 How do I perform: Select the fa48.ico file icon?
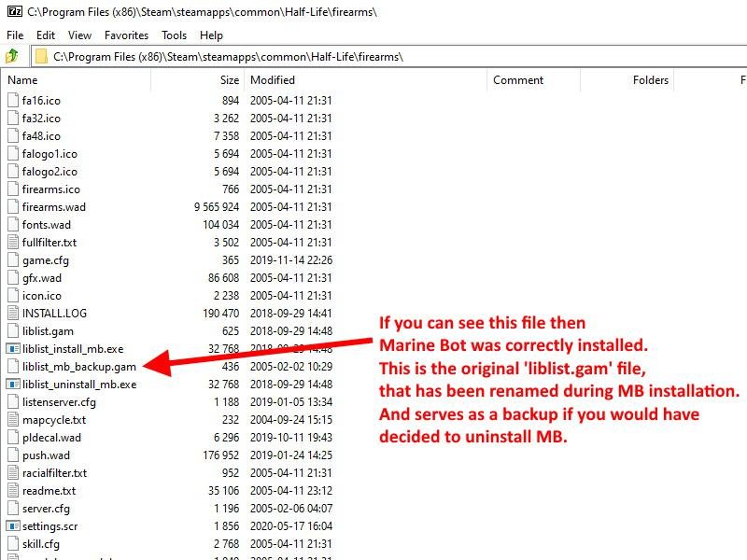(13, 135)
